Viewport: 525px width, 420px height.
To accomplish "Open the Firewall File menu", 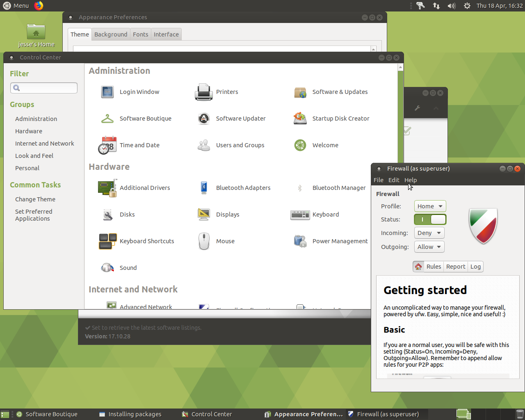I will [x=379, y=180].
